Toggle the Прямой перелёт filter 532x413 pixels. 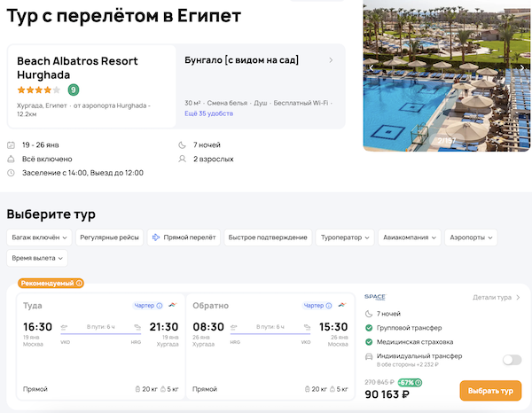[183, 238]
